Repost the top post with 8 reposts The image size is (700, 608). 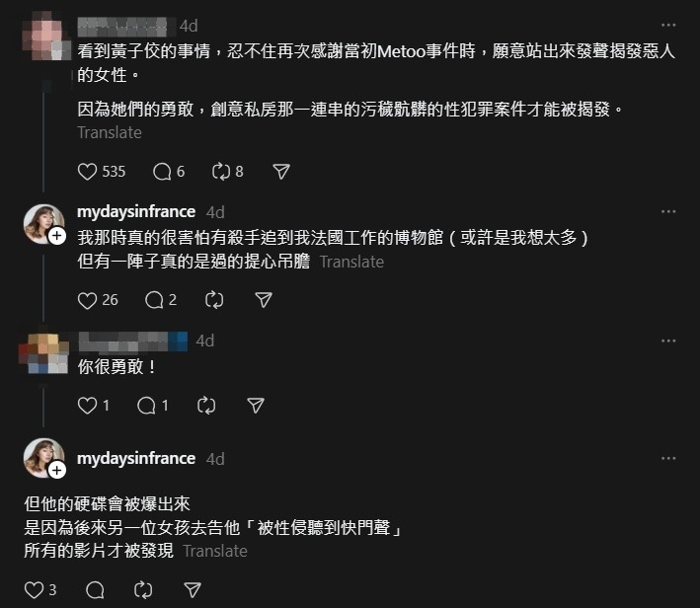click(x=221, y=172)
